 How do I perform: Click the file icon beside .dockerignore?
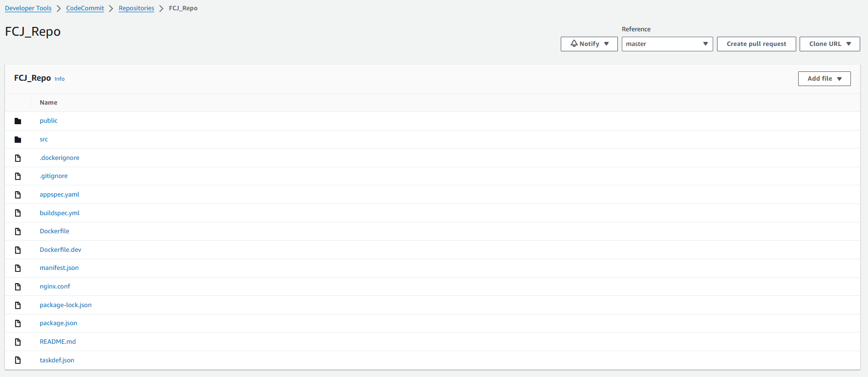click(x=18, y=158)
